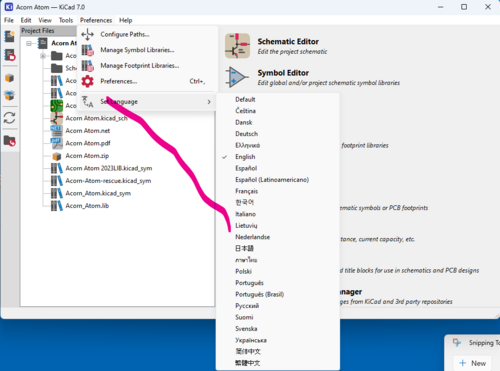The width and height of the screenshot is (500, 371).
Task: Click the Acorn Atom.pdf file icon
Action: click(x=56, y=143)
